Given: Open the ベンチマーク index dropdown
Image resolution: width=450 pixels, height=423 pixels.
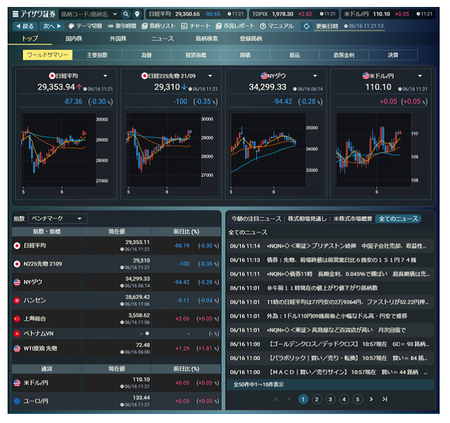Looking at the screenshot, I should pyautogui.click(x=58, y=219).
